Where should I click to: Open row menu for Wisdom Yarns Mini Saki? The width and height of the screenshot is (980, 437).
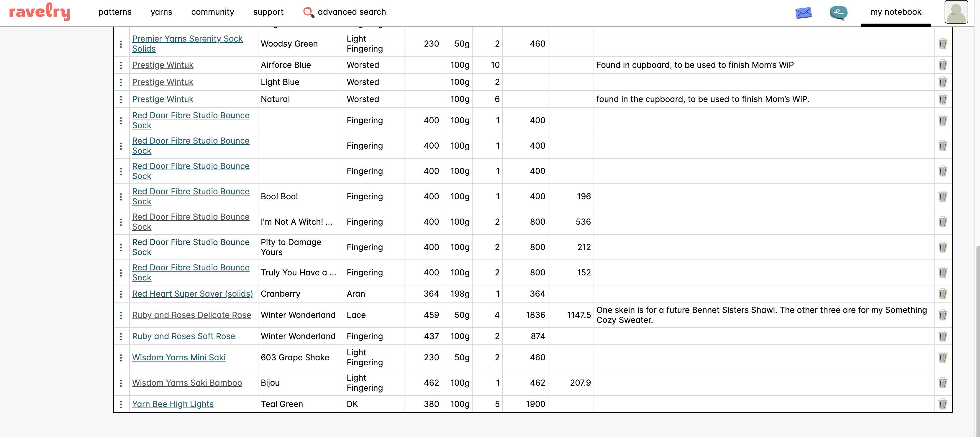(x=121, y=357)
